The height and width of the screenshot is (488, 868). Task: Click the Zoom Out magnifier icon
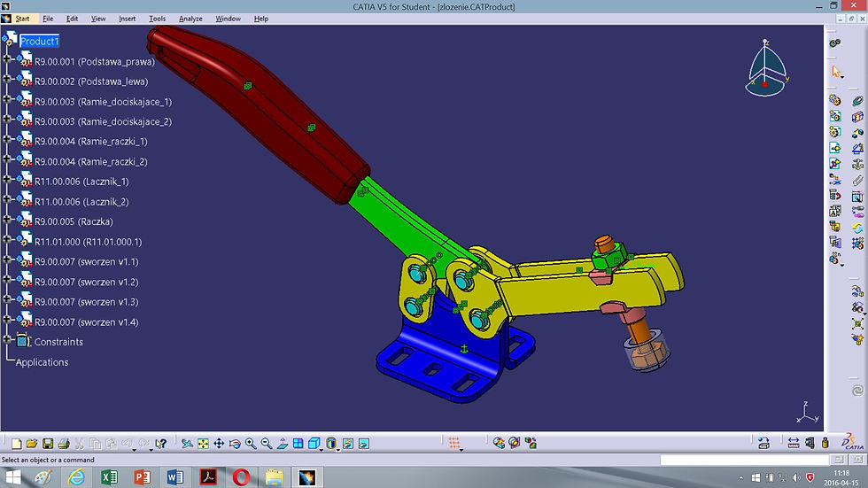click(x=267, y=443)
